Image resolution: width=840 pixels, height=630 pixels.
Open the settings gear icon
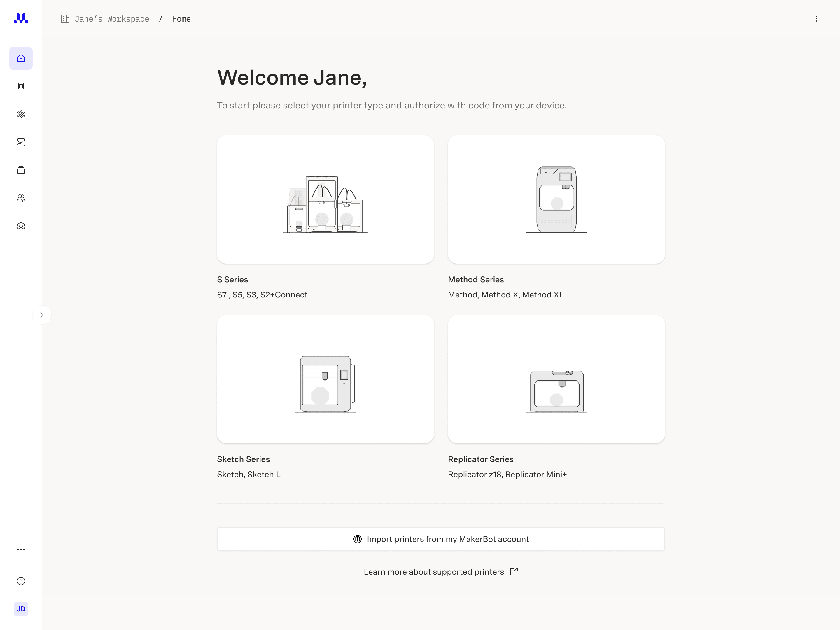(21, 226)
